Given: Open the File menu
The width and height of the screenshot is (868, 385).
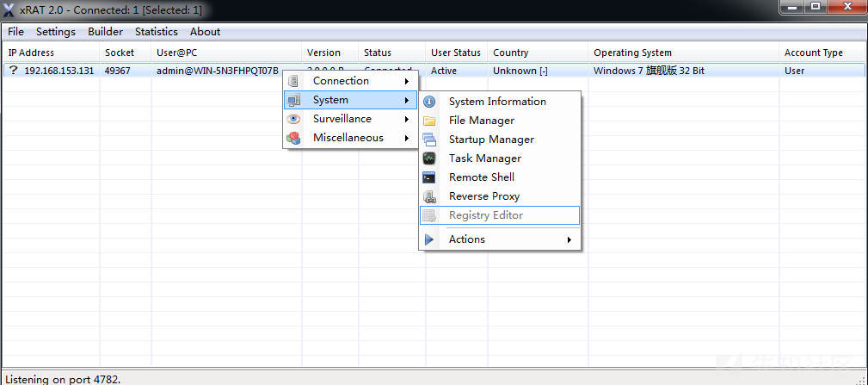Looking at the screenshot, I should pyautogui.click(x=16, y=32).
